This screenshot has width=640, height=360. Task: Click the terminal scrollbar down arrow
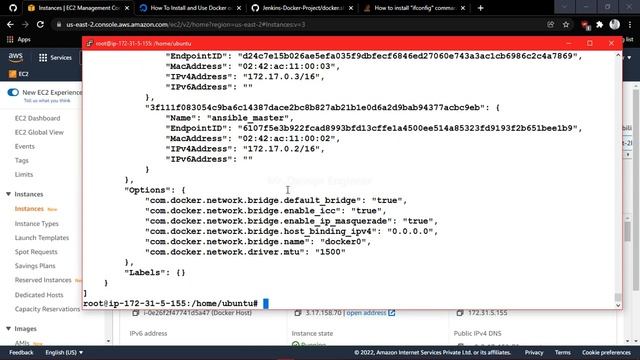coord(618,305)
